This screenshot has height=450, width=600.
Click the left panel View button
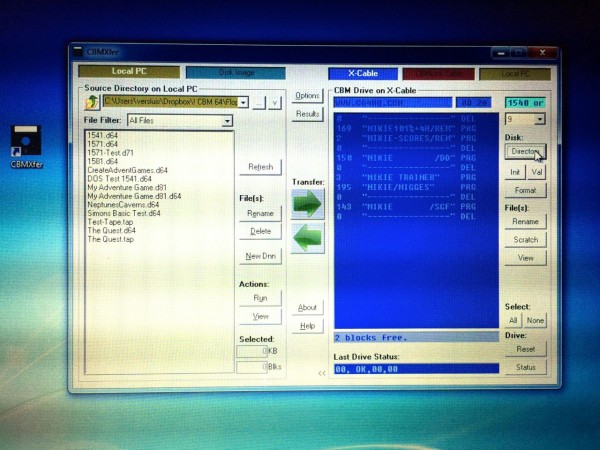[260, 316]
